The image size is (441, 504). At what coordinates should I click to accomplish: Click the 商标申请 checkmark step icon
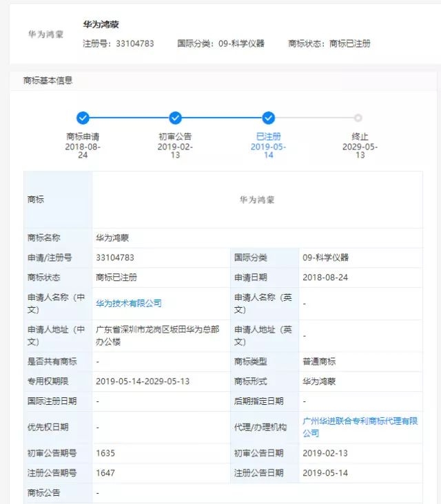pyautogui.click(x=83, y=118)
